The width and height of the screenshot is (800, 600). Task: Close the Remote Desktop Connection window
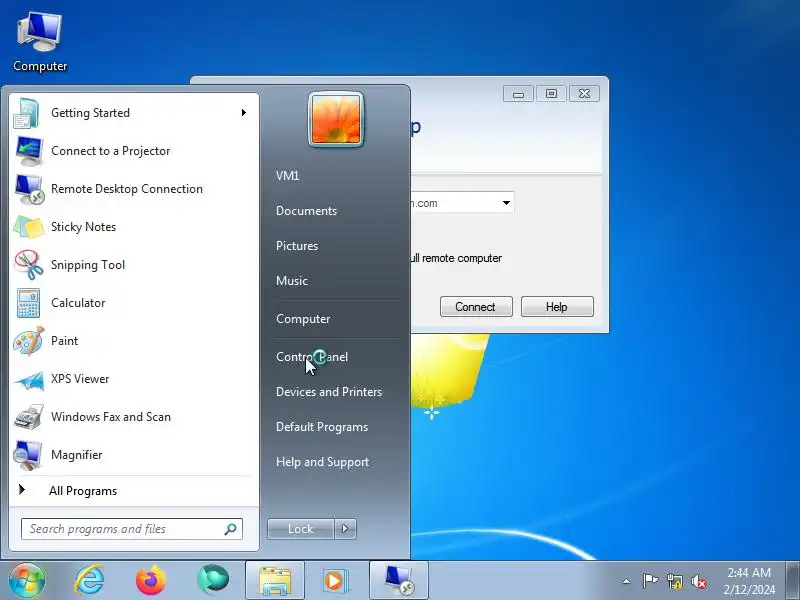(x=584, y=94)
